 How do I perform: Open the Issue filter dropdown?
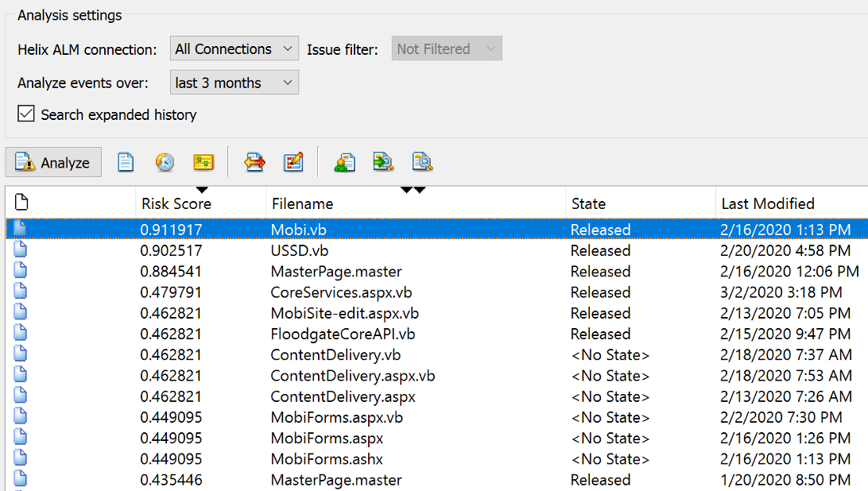446,48
